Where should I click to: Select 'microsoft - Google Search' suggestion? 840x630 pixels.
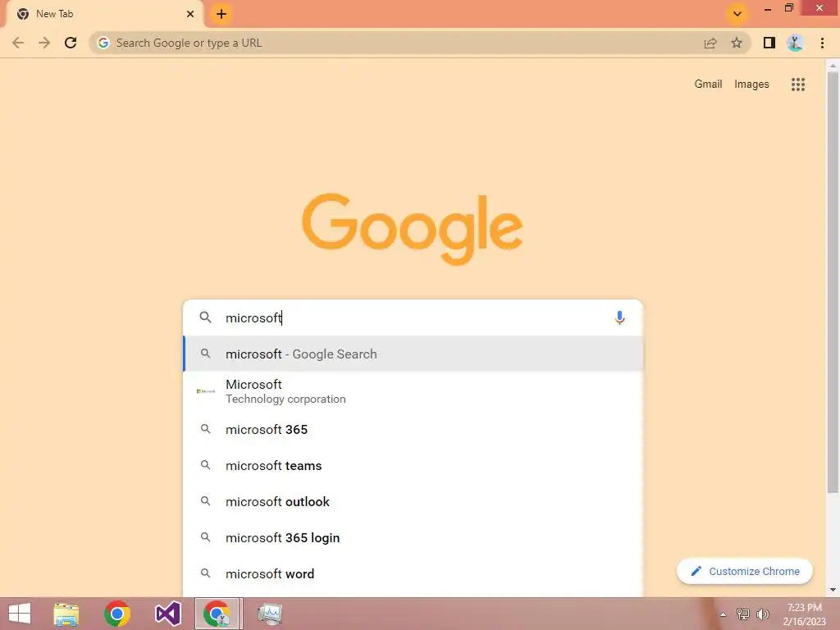pos(413,354)
